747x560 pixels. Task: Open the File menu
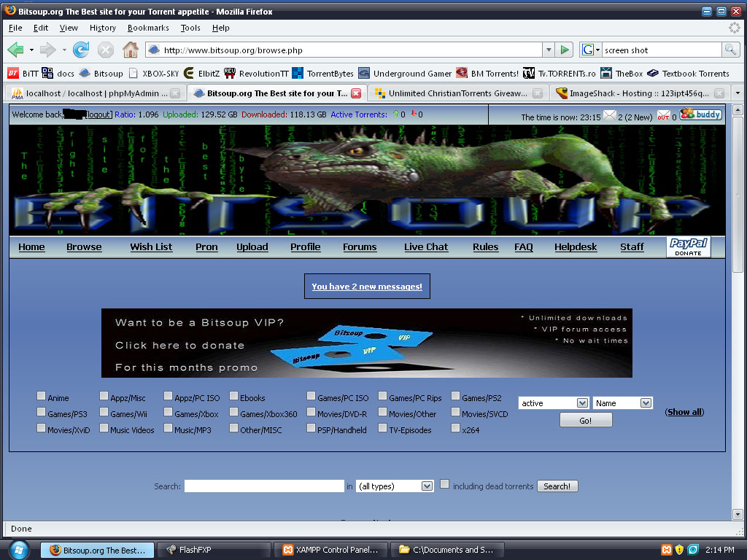[15, 28]
